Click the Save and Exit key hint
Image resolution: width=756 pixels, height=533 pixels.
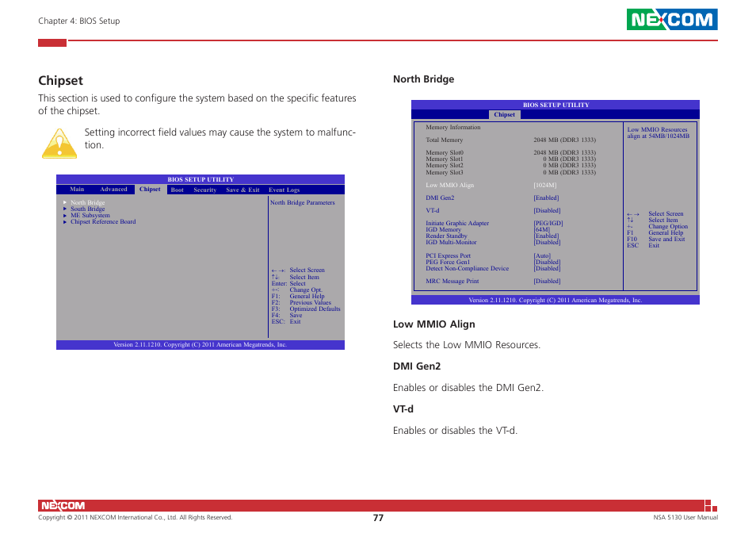(666, 239)
